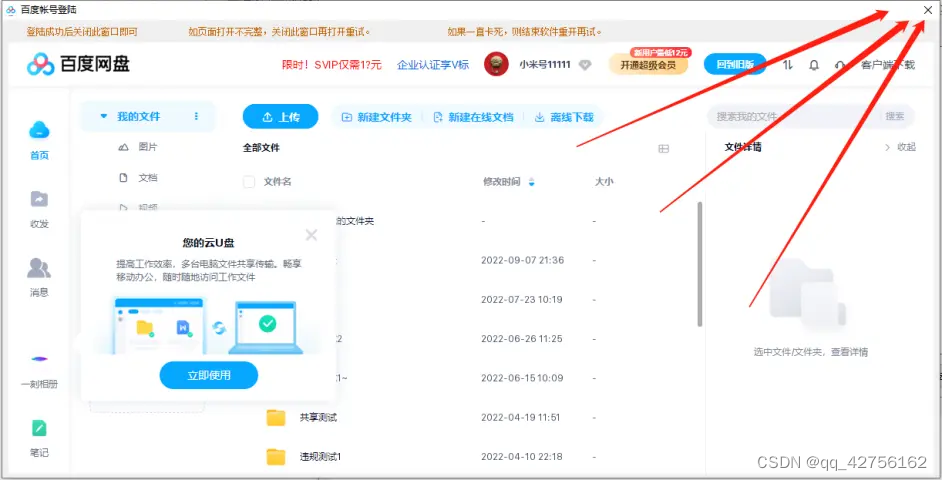
Task: Click the diamond membership badge icon
Action: pyautogui.click(x=585, y=65)
